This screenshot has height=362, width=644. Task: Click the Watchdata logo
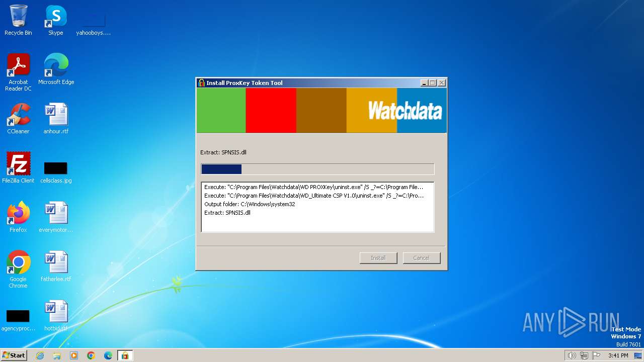pos(405,111)
